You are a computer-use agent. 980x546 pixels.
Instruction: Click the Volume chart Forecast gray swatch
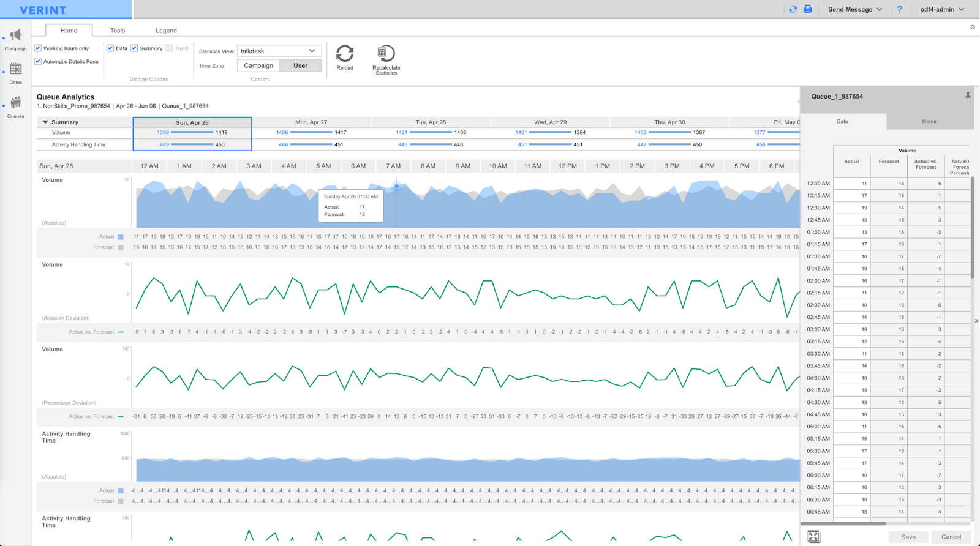[x=121, y=247]
